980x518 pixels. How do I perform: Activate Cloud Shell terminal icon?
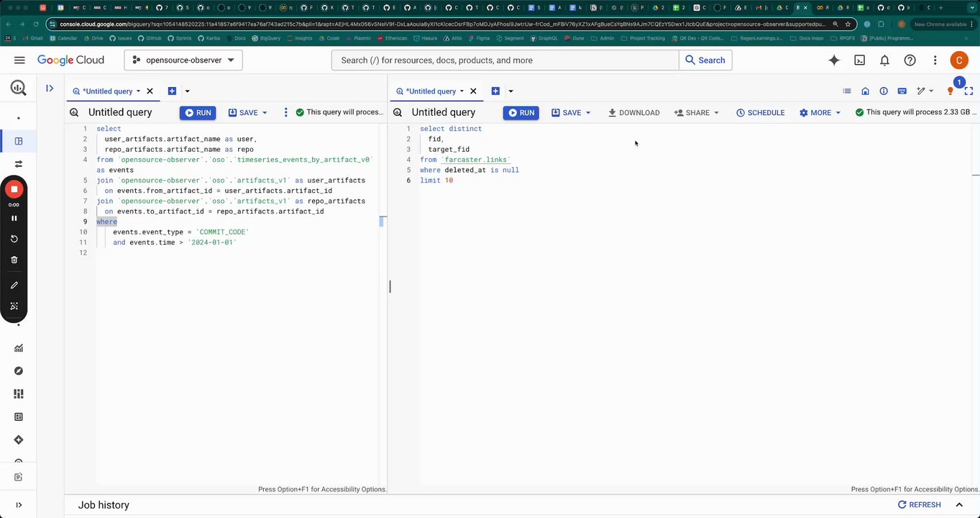[x=860, y=60]
